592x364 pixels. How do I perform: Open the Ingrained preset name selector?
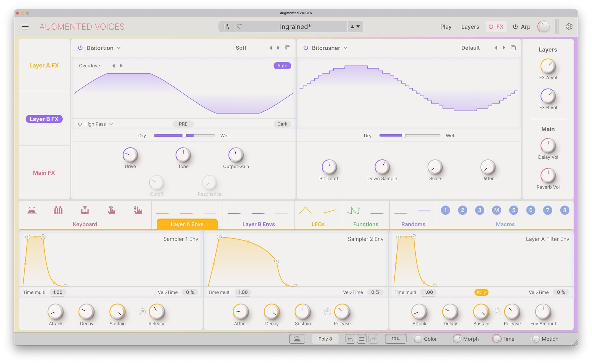coord(295,27)
